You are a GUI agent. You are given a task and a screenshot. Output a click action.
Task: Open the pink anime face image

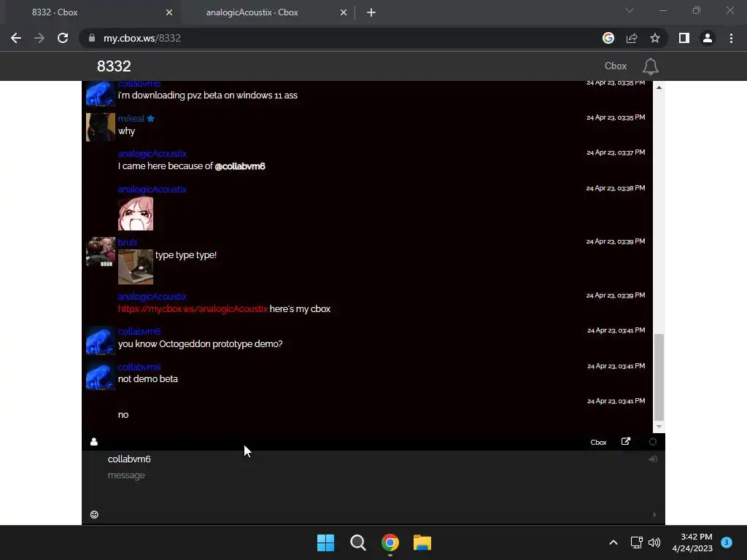136,214
